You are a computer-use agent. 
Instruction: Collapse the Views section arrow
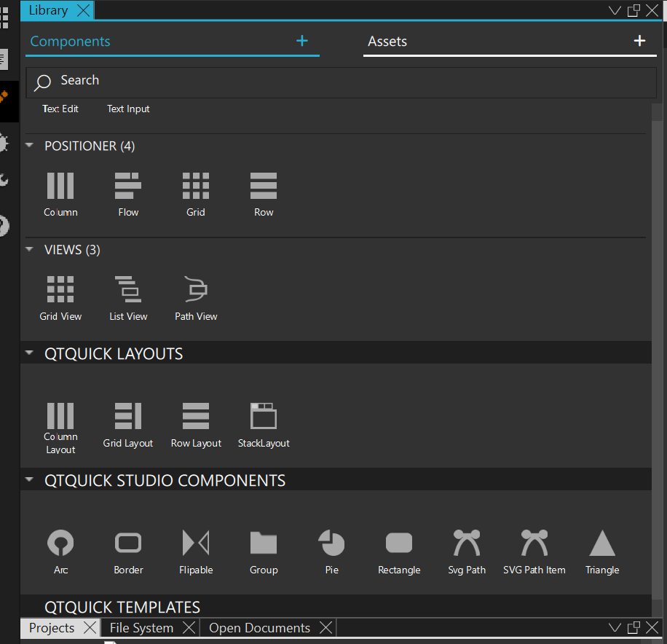(30, 249)
